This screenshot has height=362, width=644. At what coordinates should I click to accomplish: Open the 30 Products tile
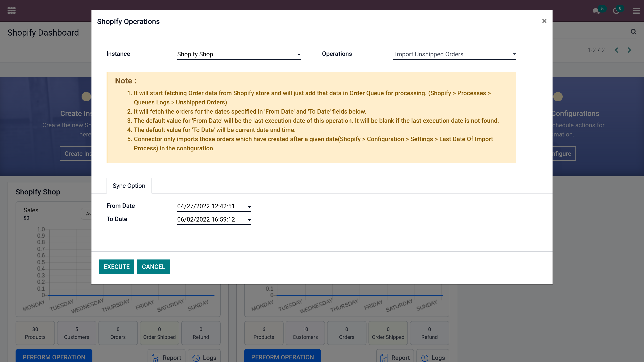click(x=35, y=333)
